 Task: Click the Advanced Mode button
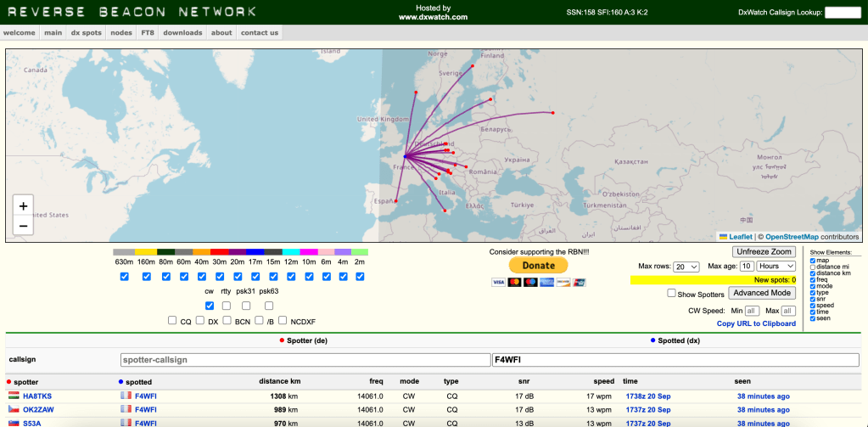pyautogui.click(x=762, y=293)
